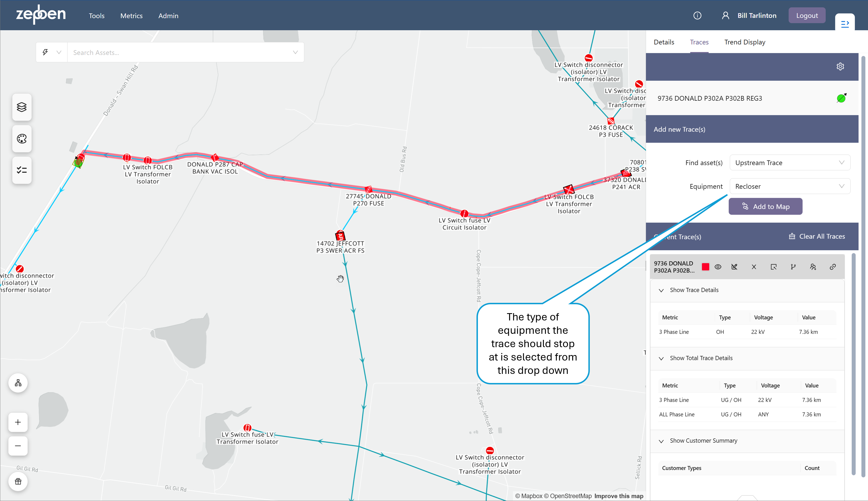Toggle trace visibility eye icon

718,267
